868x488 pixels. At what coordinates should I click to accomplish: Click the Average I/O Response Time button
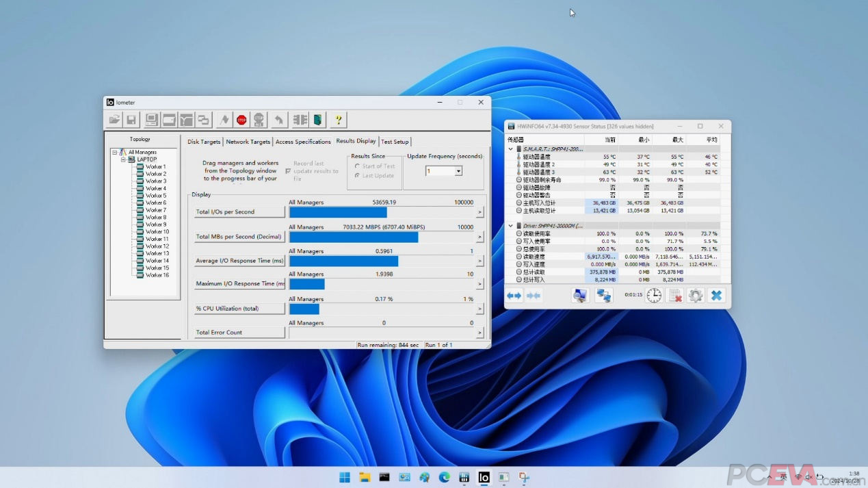[239, 261]
